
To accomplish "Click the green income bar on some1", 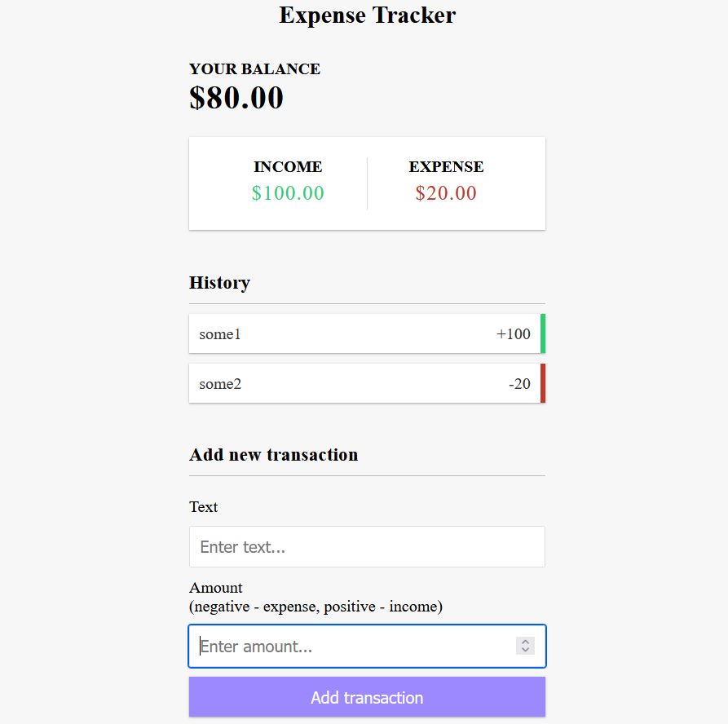I will tap(543, 333).
